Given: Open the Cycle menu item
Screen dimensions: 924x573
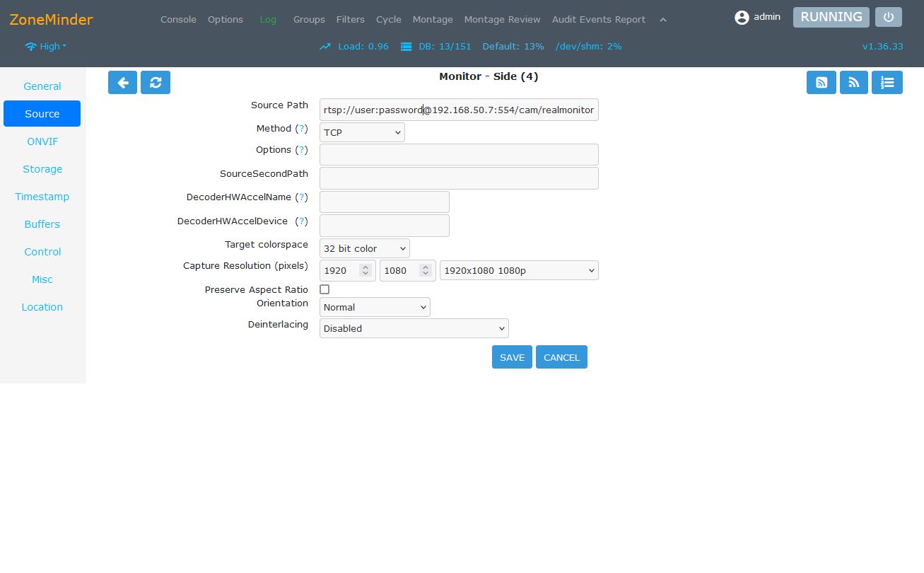Looking at the screenshot, I should tap(389, 20).
